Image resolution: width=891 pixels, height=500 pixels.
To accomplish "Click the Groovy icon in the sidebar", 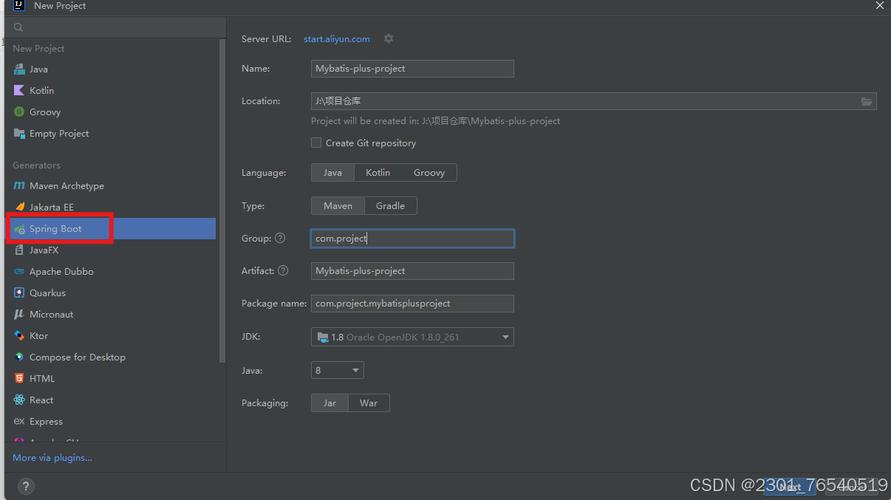I will [19, 112].
